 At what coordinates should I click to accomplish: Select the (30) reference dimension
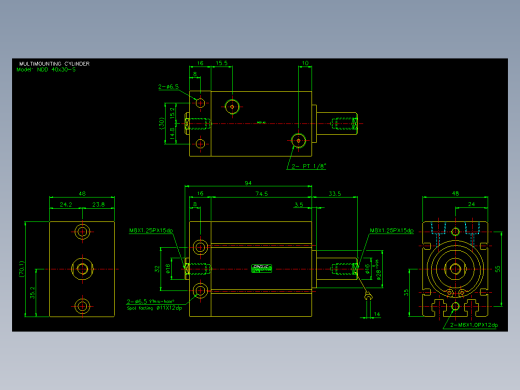[x=162, y=123]
